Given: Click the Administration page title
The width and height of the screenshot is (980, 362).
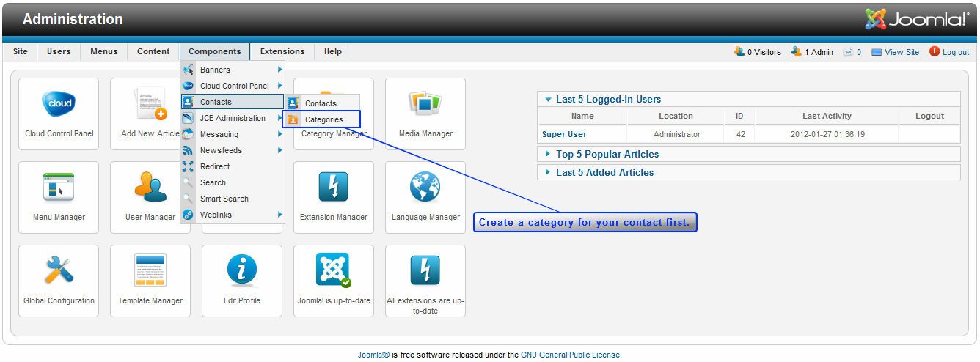Looking at the screenshot, I should (x=73, y=19).
